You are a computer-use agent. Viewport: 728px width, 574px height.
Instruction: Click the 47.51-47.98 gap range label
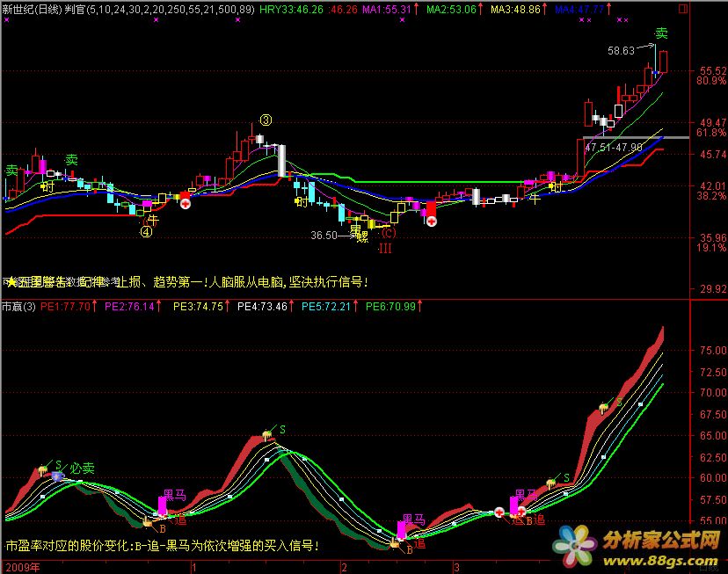(x=614, y=148)
